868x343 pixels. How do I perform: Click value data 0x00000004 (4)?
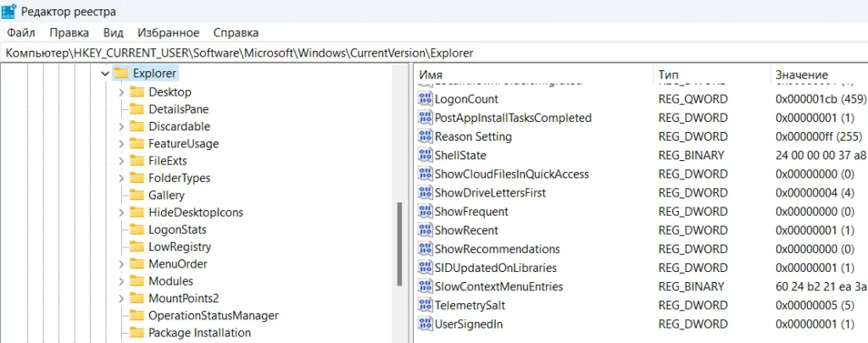(x=815, y=193)
